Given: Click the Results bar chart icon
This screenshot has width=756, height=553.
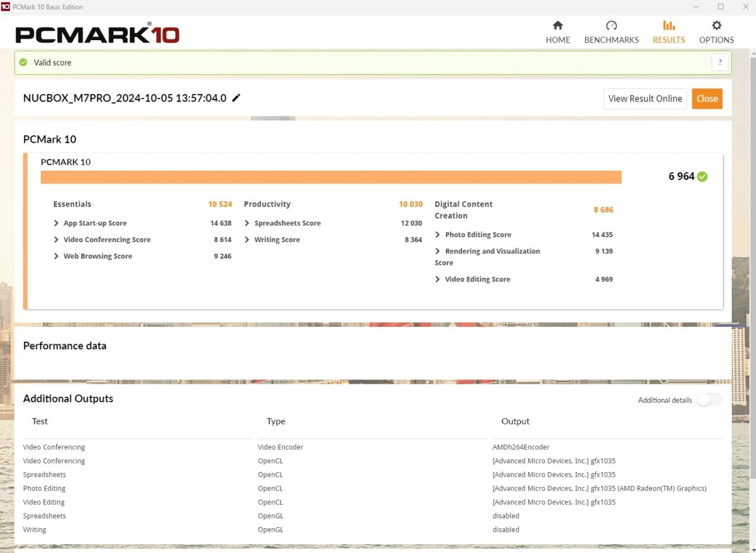Looking at the screenshot, I should point(669,25).
